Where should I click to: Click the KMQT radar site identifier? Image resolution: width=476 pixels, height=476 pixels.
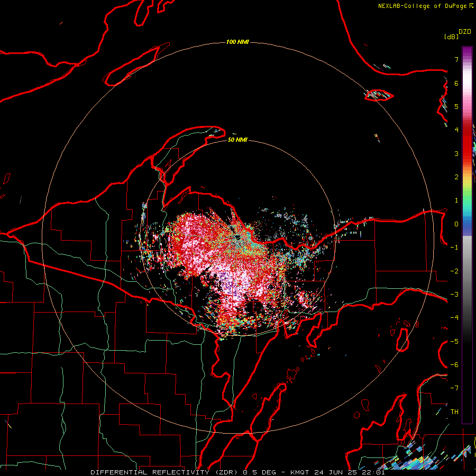tap(300, 472)
